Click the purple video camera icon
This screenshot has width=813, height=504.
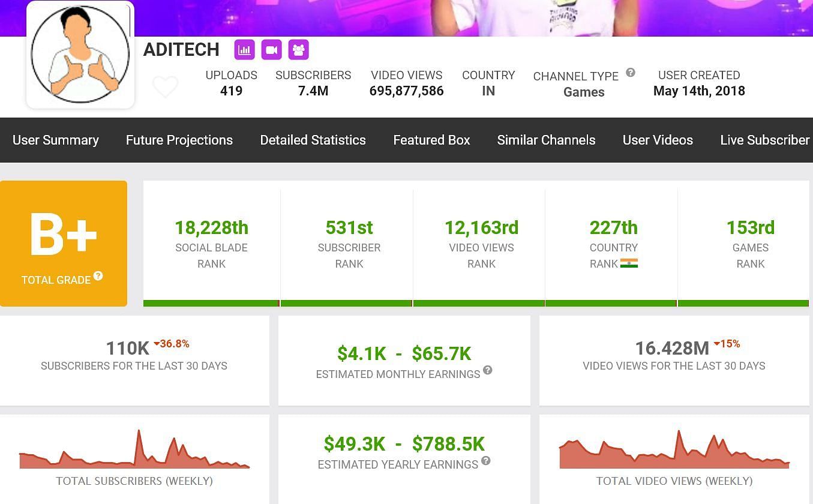pyautogui.click(x=271, y=50)
